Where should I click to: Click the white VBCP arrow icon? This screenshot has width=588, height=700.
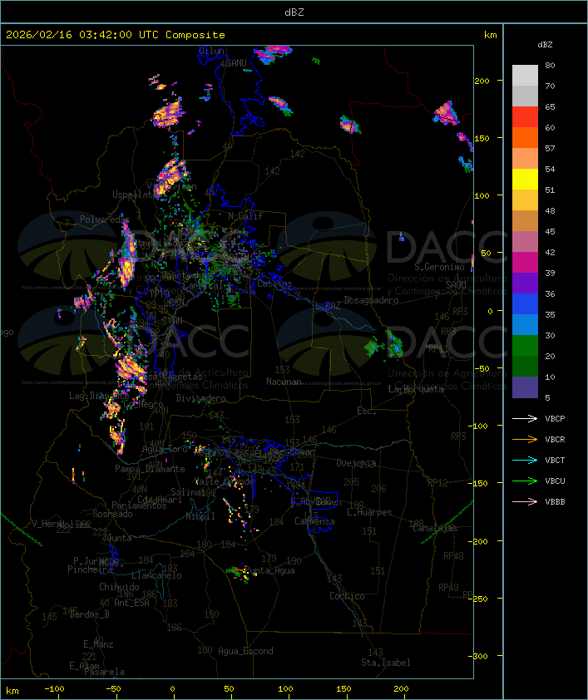coord(525,418)
